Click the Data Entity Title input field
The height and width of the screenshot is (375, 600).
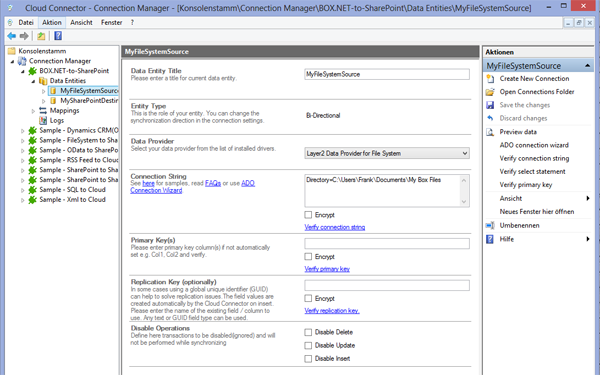pyautogui.click(x=387, y=74)
